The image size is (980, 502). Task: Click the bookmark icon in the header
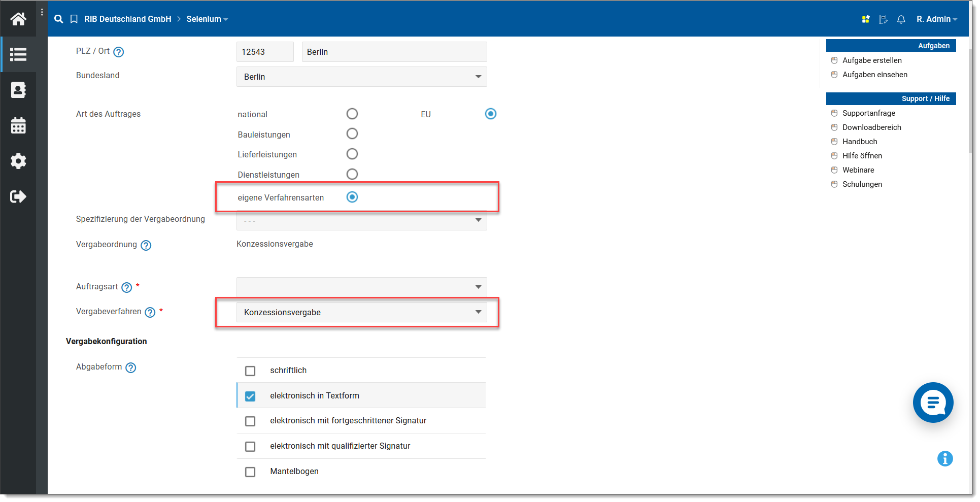[x=74, y=19]
